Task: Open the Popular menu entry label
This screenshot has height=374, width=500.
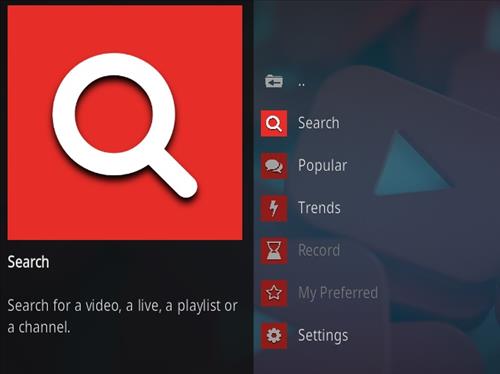Action: 323,166
